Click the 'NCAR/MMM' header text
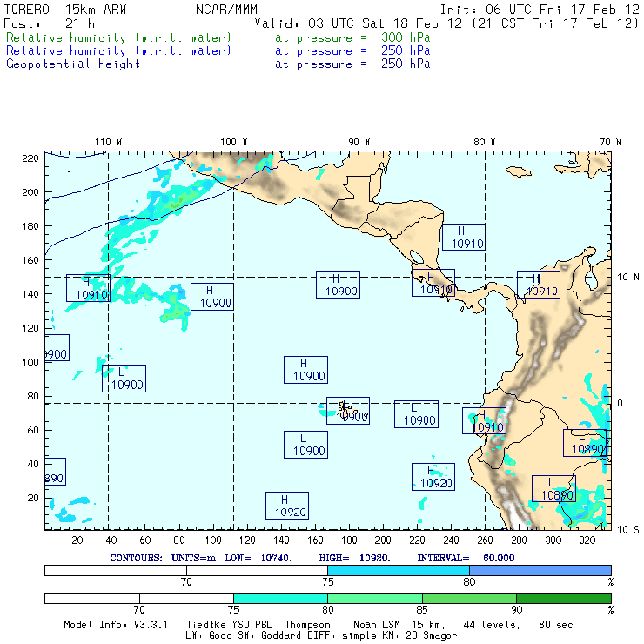 tap(226, 10)
